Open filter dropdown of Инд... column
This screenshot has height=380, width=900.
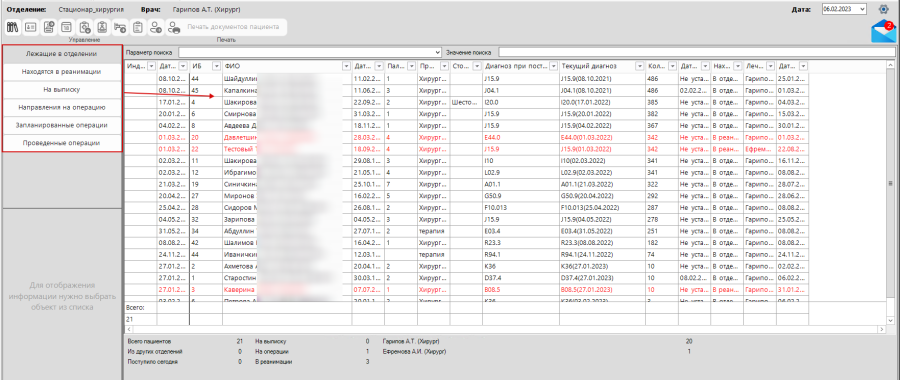pos(152,66)
